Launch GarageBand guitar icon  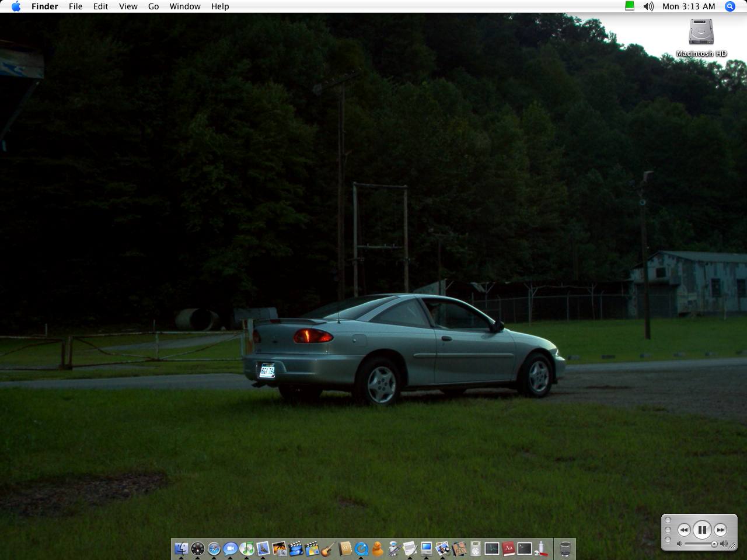click(328, 549)
